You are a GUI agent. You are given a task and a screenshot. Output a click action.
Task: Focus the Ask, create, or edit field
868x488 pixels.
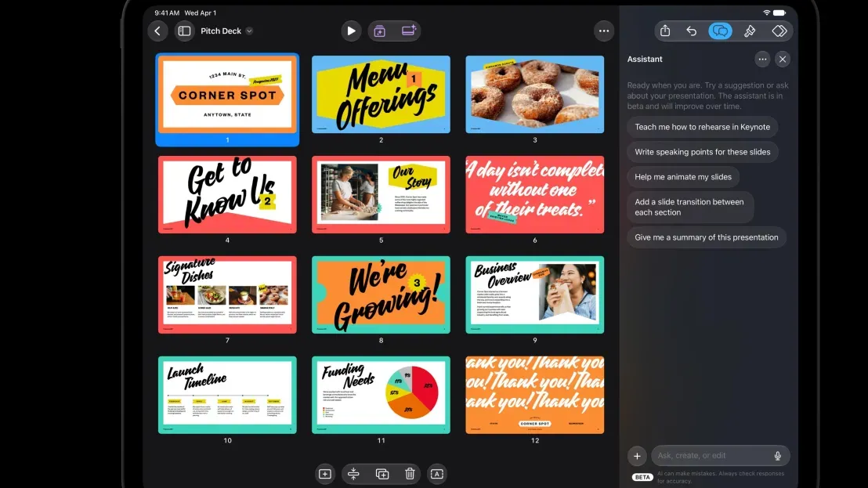pos(720,455)
